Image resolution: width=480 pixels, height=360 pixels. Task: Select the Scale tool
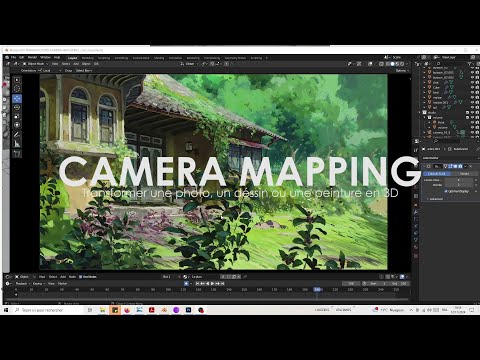click(17, 116)
